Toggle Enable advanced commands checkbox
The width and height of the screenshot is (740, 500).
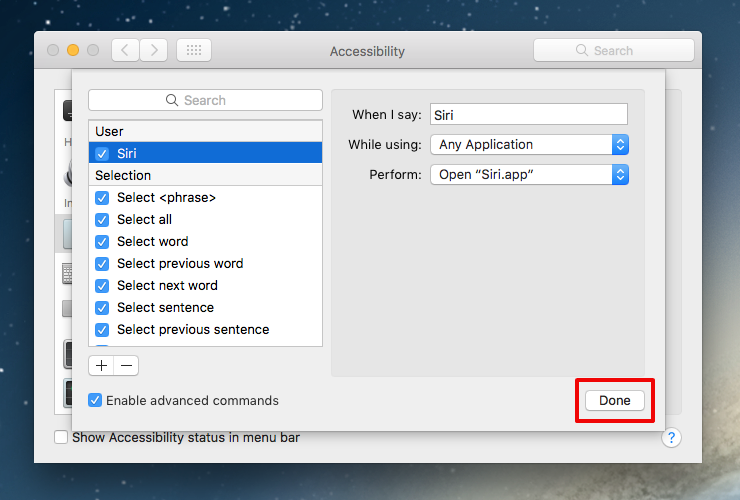(95, 400)
